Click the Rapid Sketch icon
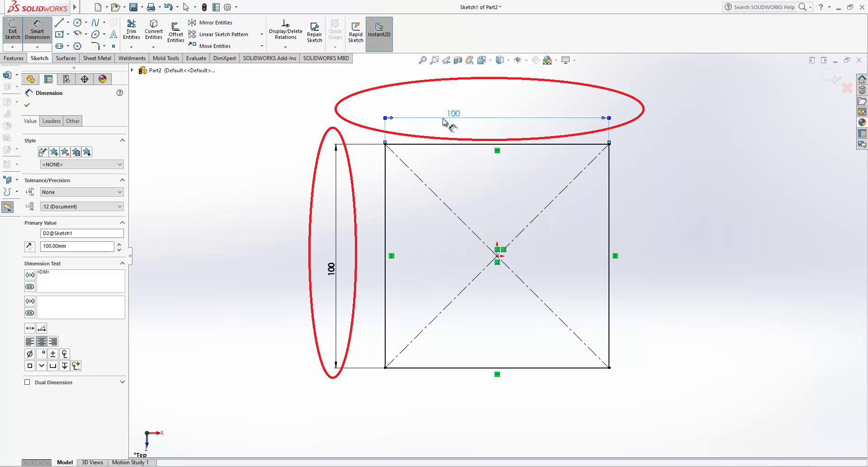 coord(355,32)
